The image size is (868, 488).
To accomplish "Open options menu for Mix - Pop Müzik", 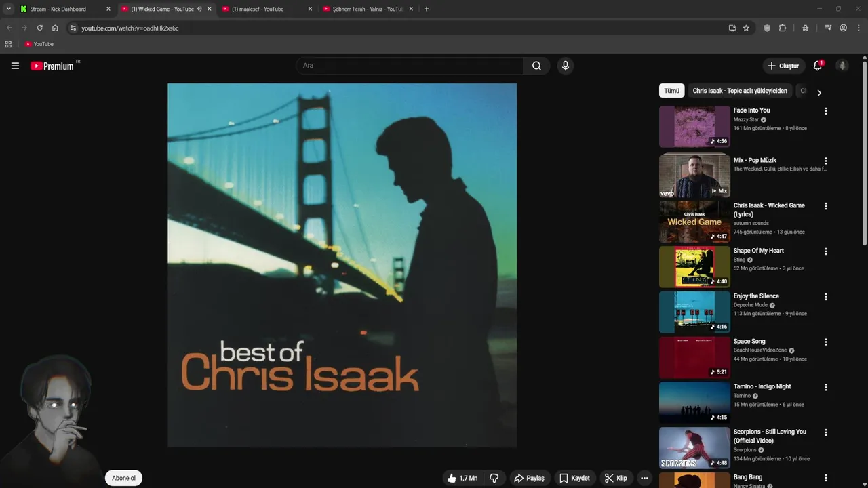I will pos(825,161).
